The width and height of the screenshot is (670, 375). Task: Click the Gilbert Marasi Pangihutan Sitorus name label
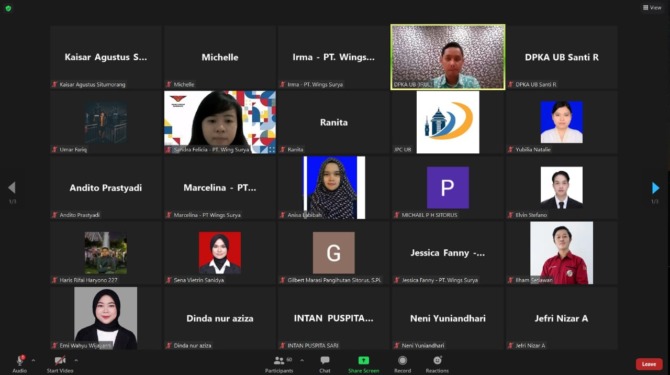tap(334, 280)
